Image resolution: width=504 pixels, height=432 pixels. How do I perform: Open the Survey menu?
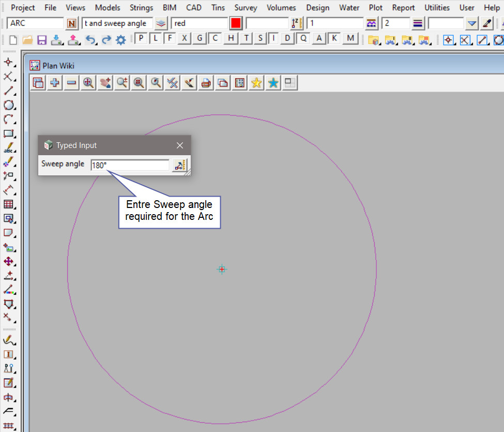(246, 8)
